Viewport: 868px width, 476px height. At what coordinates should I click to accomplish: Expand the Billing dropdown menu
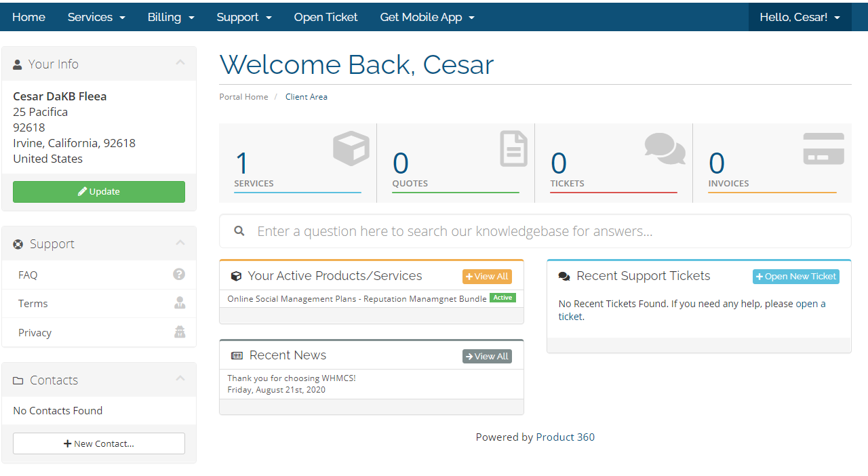coord(171,17)
